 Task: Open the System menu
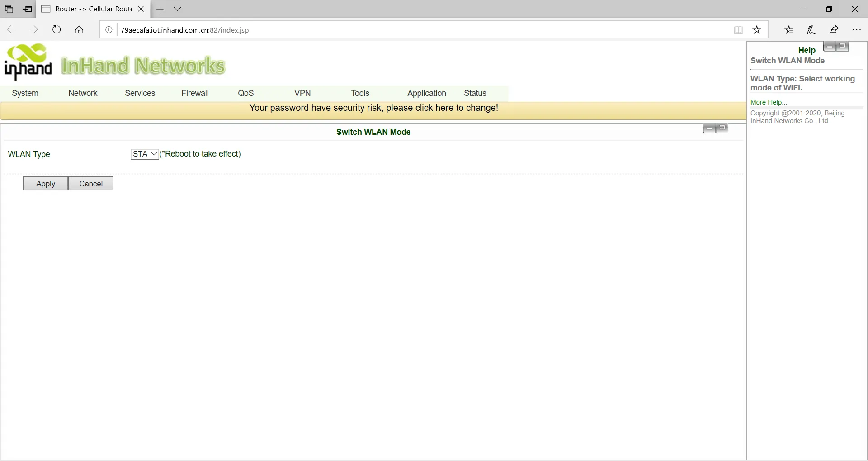coord(25,93)
